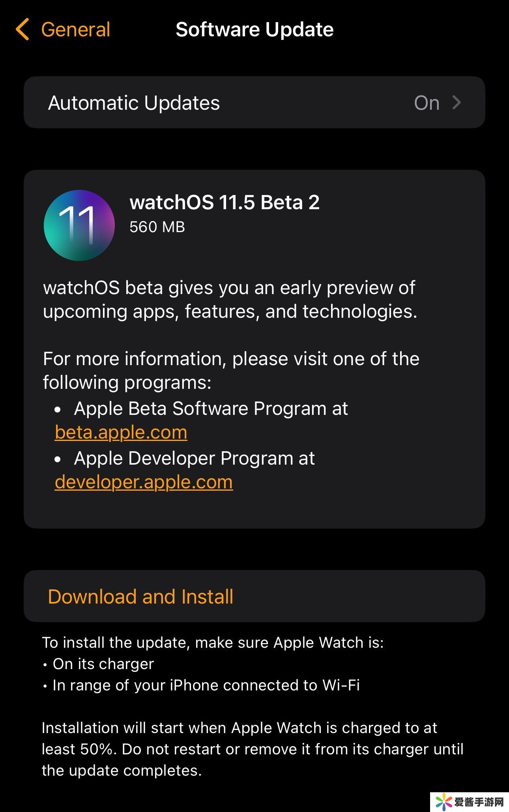Tap the orange back chevron arrow
This screenshot has width=509, height=812.
pos(22,29)
